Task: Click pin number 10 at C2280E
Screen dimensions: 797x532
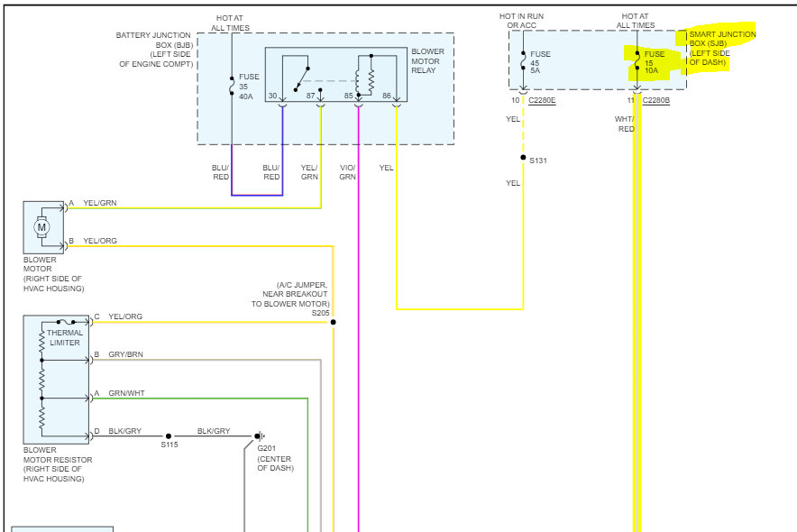Action: click(516, 100)
